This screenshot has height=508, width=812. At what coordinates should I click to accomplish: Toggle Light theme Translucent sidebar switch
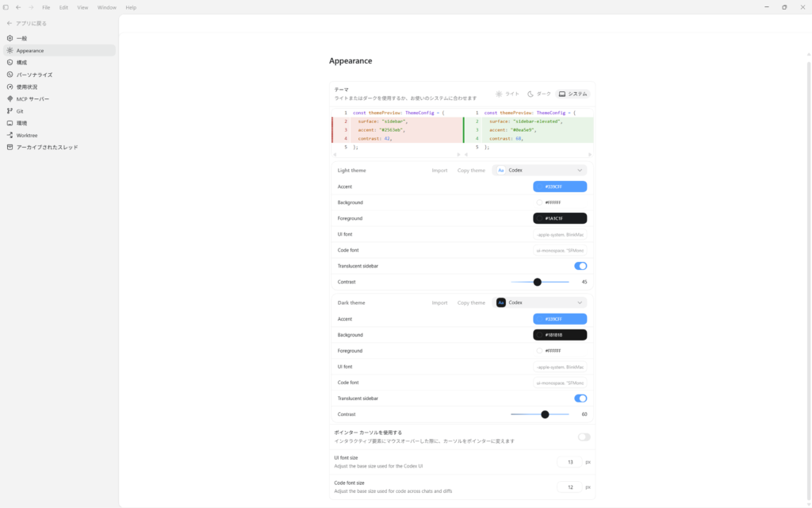click(580, 266)
